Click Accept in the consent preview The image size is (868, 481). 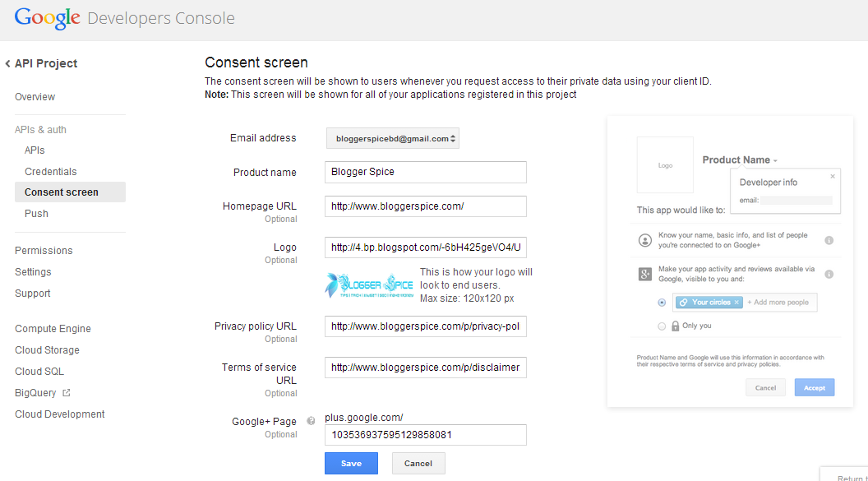pyautogui.click(x=814, y=386)
